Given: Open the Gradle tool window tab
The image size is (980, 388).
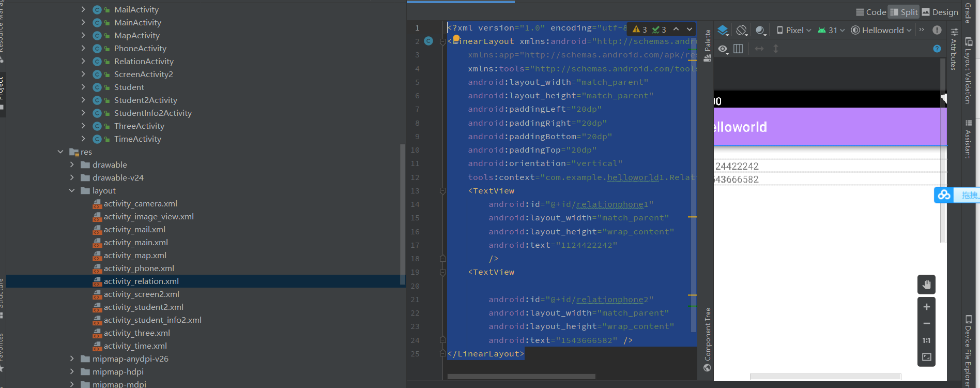Looking at the screenshot, I should [968, 12].
